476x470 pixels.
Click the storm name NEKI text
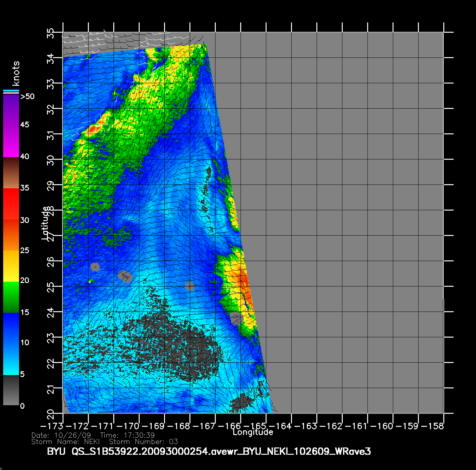pyautogui.click(x=92, y=442)
